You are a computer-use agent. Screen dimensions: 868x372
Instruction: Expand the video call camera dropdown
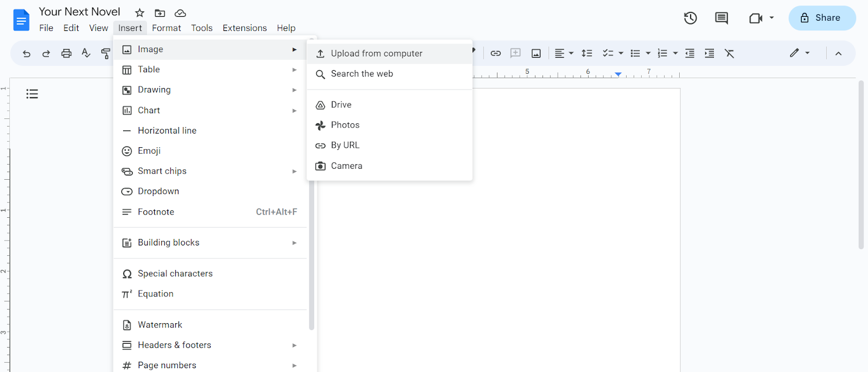tap(771, 18)
